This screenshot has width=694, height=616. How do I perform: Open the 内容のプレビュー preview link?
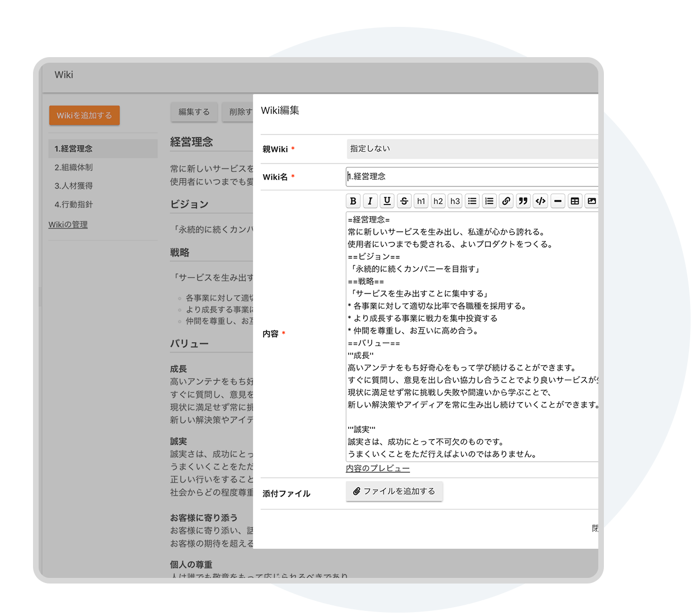[378, 469]
